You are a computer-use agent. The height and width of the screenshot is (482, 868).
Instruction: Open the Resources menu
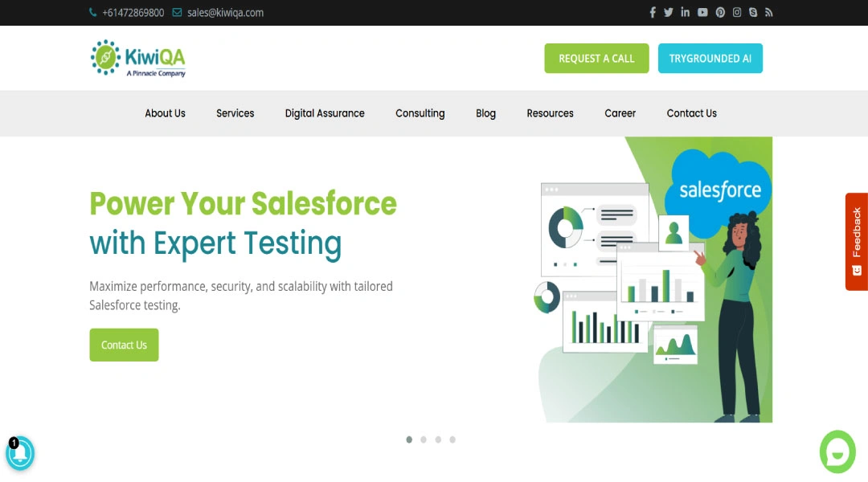pyautogui.click(x=551, y=113)
